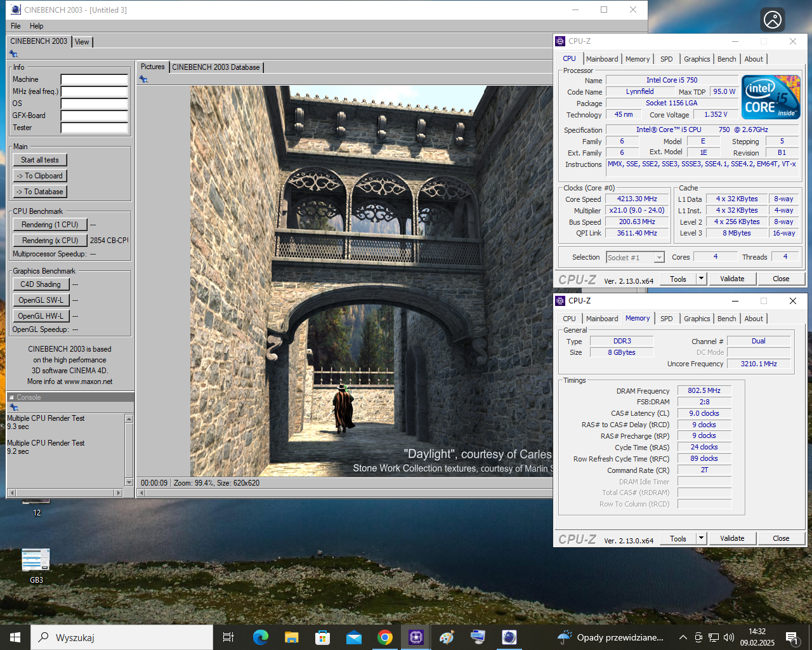Screen dimensions: 812x650
Task: Open the weather widget on the taskbar
Action: (610, 637)
